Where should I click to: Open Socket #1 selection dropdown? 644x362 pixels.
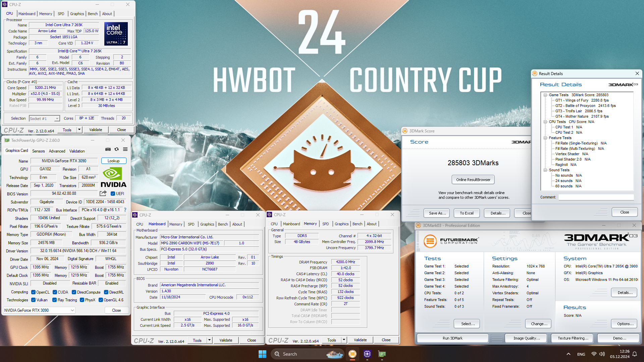(x=57, y=119)
